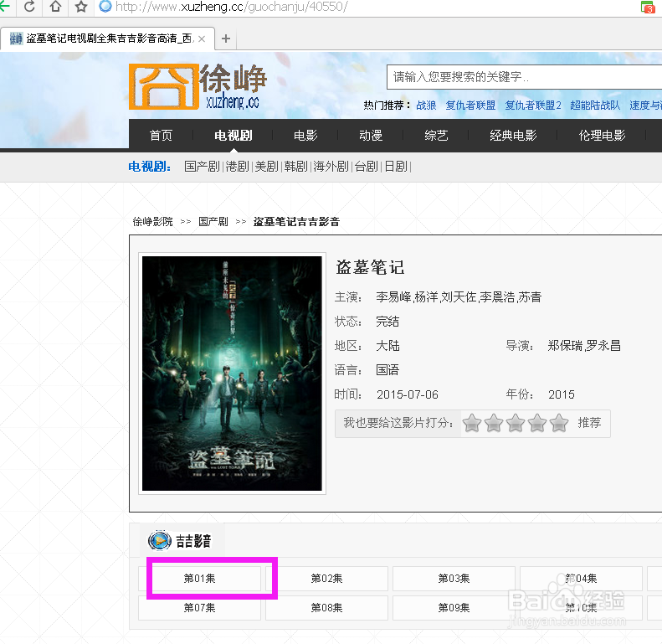Select 电视剧 in main navigation
The image size is (662, 644).
233,135
